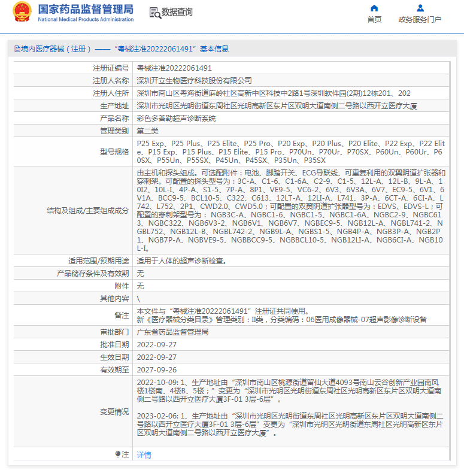Image resolution: width=464 pixels, height=476 pixels.
Task: Click the 批准日期 value 2022-09-27
Action: coord(157,345)
